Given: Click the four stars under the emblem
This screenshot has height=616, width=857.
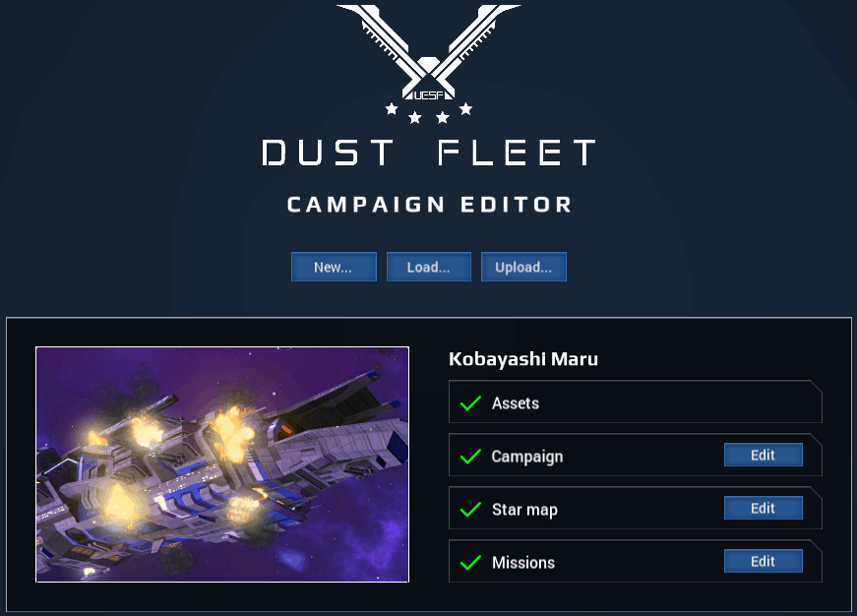Looking at the screenshot, I should pos(429,113).
